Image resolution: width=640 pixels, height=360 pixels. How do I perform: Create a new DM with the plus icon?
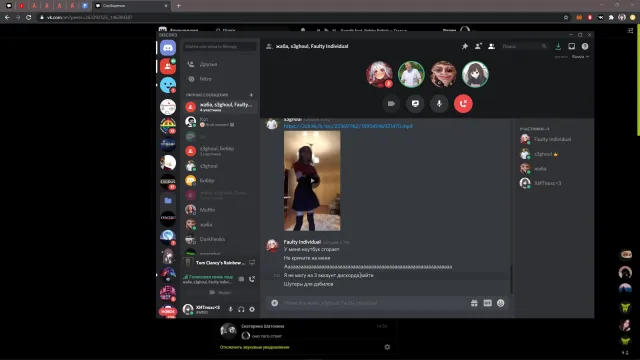[251, 95]
